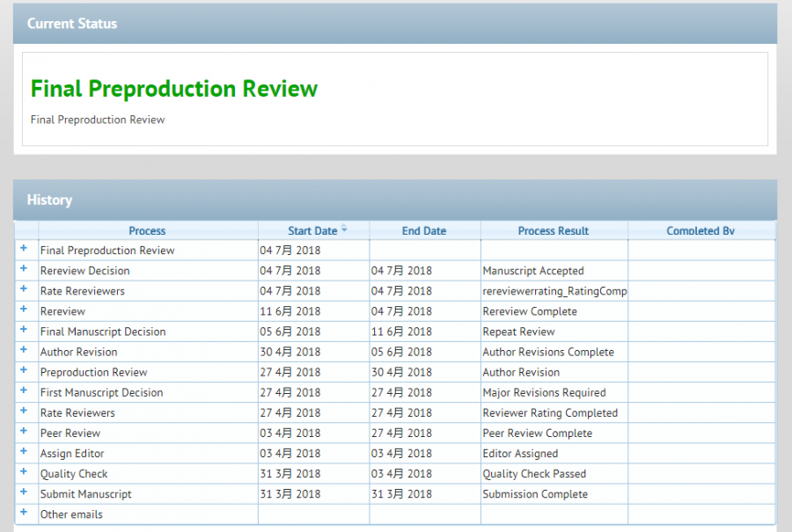Click plus icon beside Rereview row
This screenshot has height=532, width=792.
24,310
